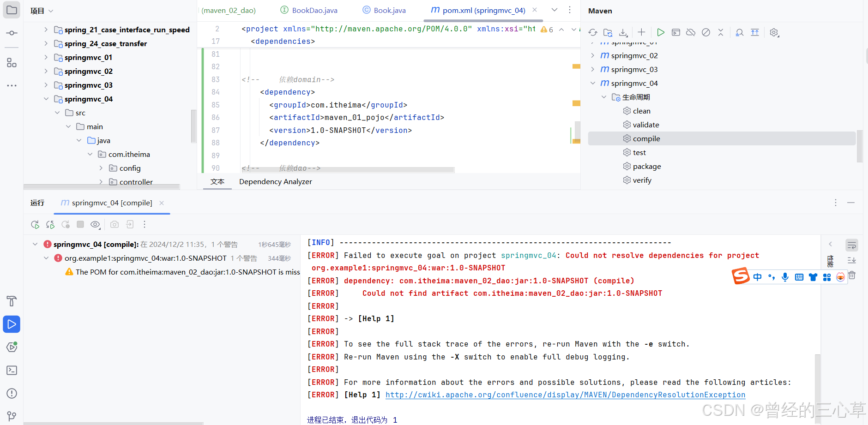Collapse springmvc_04 in project tree
The width and height of the screenshot is (868, 425).
coord(46,99)
